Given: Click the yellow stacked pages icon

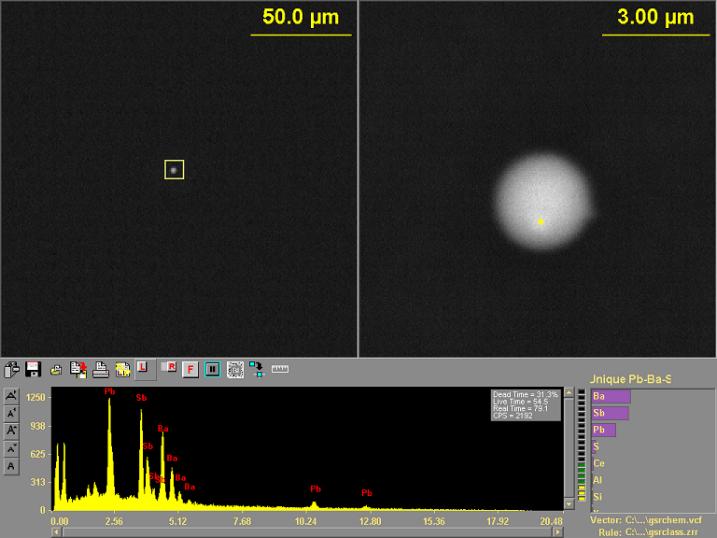Looking at the screenshot, I should [122, 369].
